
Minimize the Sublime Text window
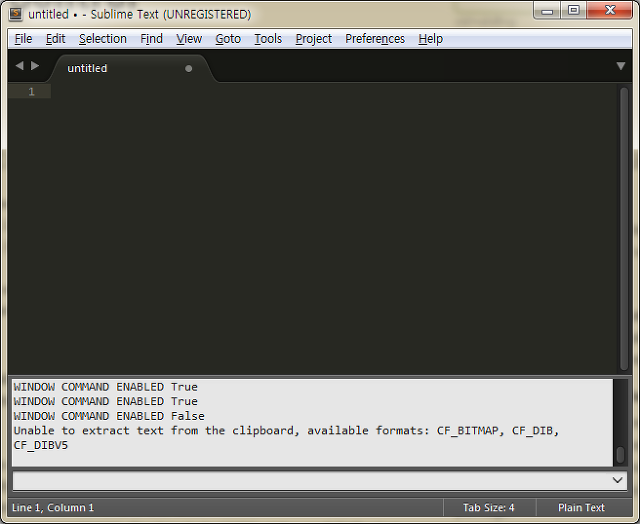547,11
